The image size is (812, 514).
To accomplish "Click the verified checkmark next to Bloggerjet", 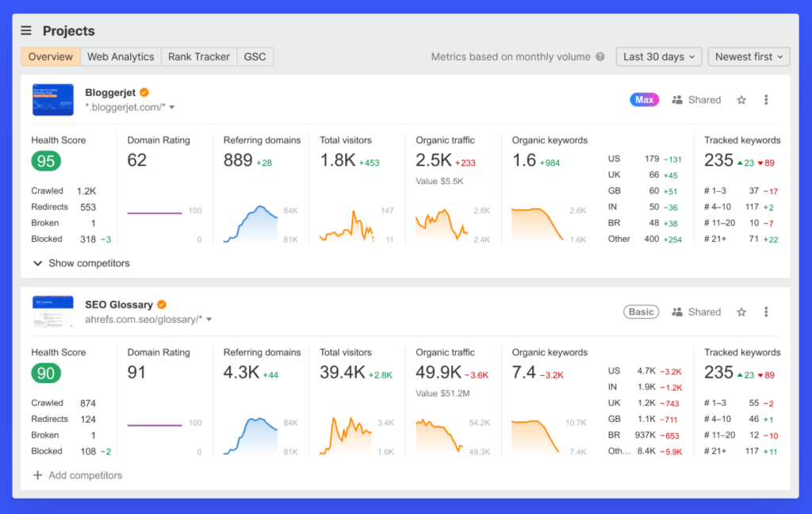I will [144, 92].
